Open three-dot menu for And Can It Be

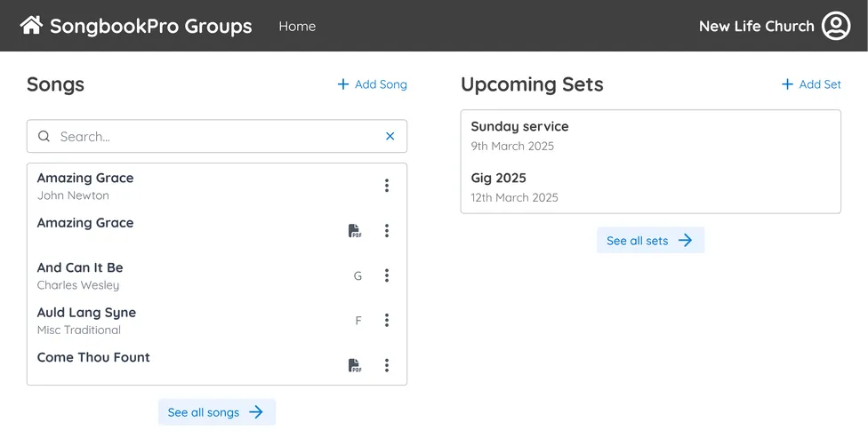(387, 275)
